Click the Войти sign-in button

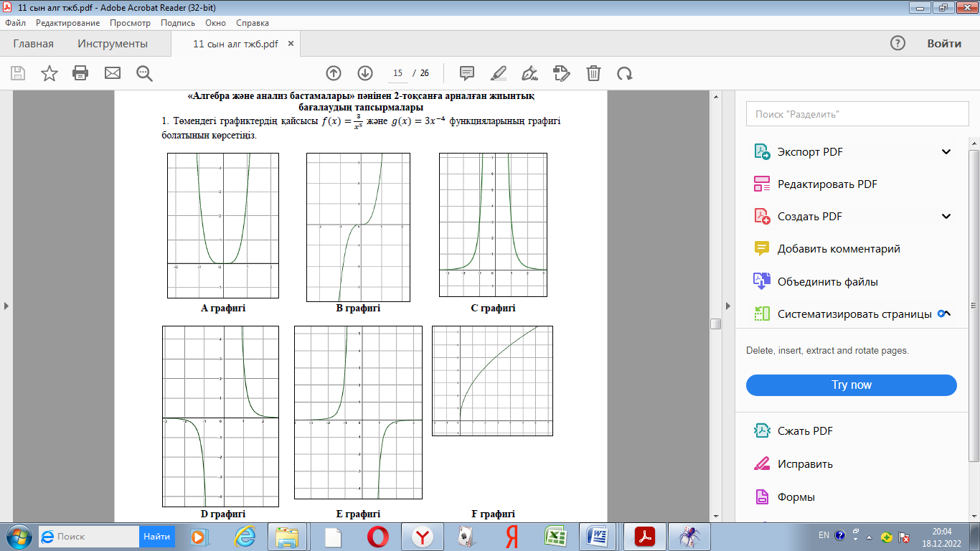tap(944, 43)
